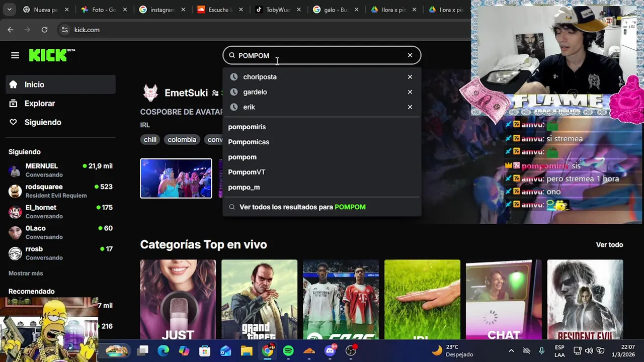Show hidden system tray icons
This screenshot has height=362, width=644.
click(x=511, y=350)
